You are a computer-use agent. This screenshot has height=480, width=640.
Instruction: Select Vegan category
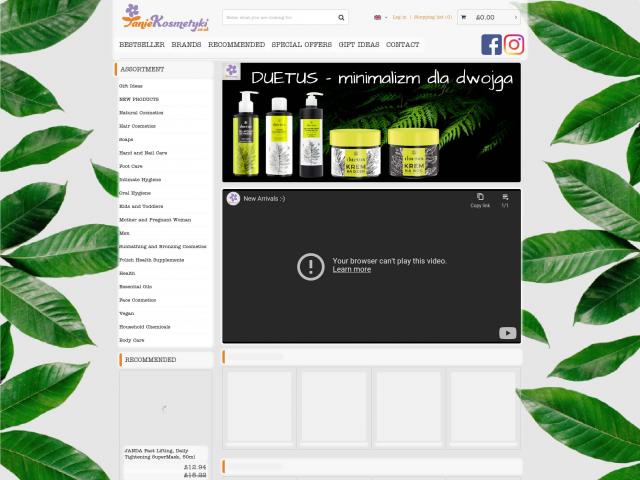pyautogui.click(x=126, y=313)
